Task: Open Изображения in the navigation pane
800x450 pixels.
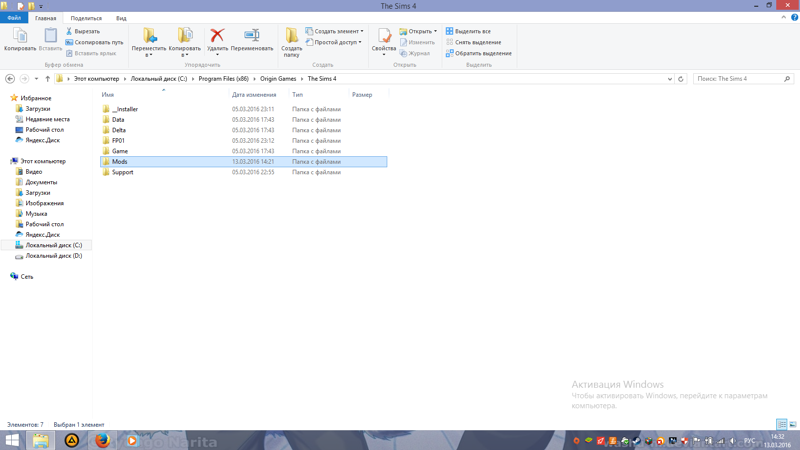Action: [39, 203]
